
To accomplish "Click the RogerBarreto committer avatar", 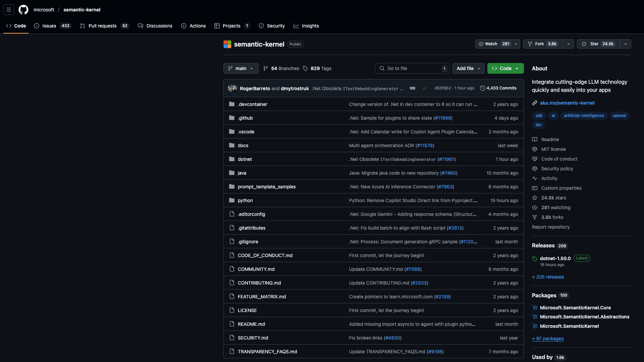I will point(231,88).
